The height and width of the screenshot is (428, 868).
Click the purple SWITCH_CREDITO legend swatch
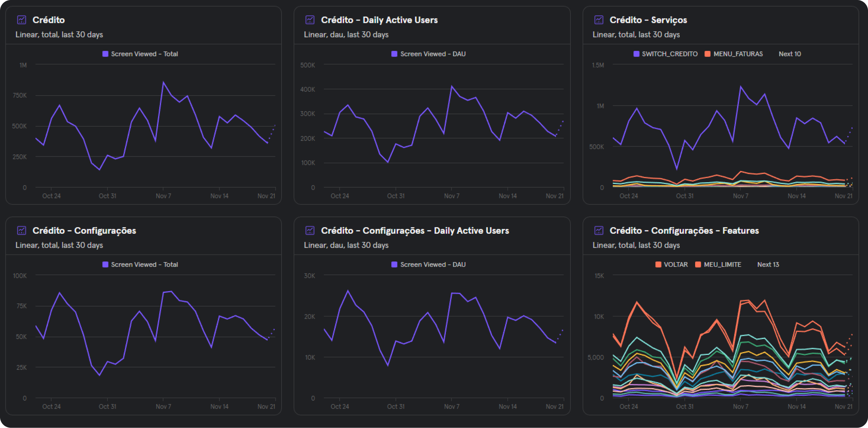point(636,54)
